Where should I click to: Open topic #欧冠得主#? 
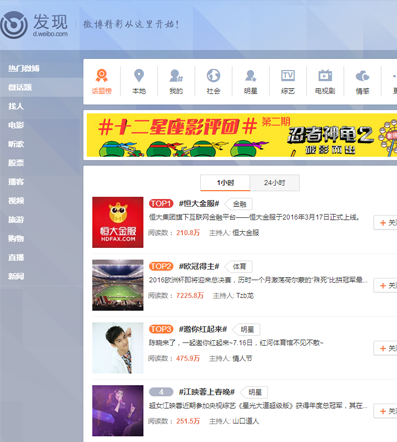click(199, 266)
